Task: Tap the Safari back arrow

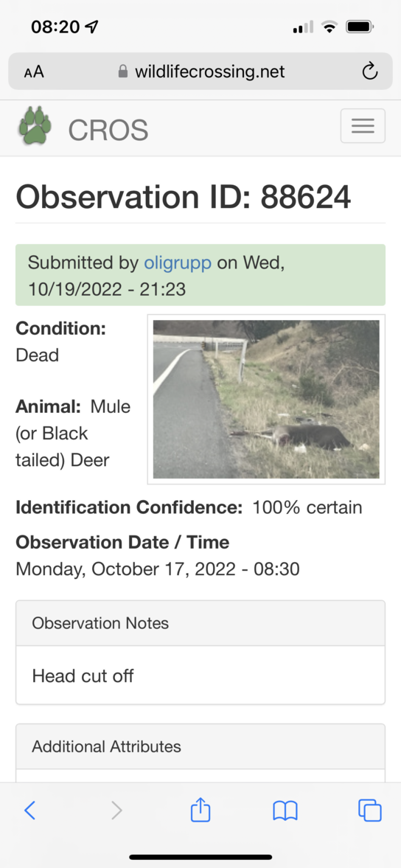Action: (30, 810)
